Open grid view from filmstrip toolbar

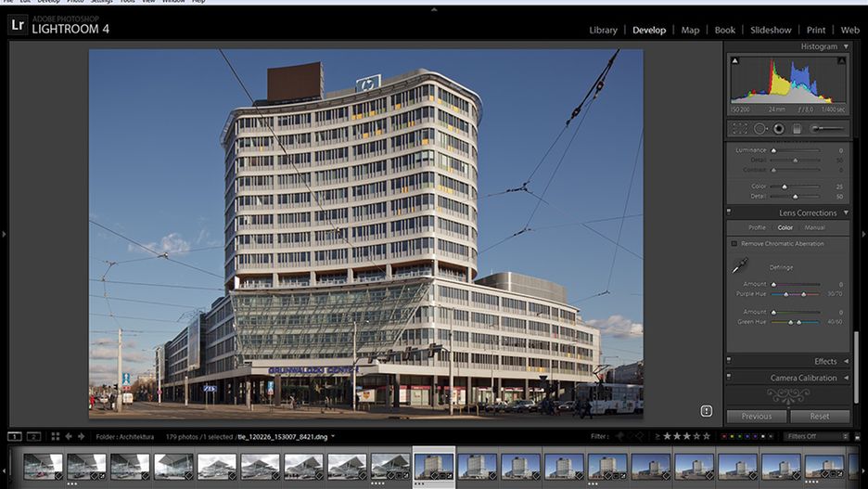pyautogui.click(x=56, y=436)
